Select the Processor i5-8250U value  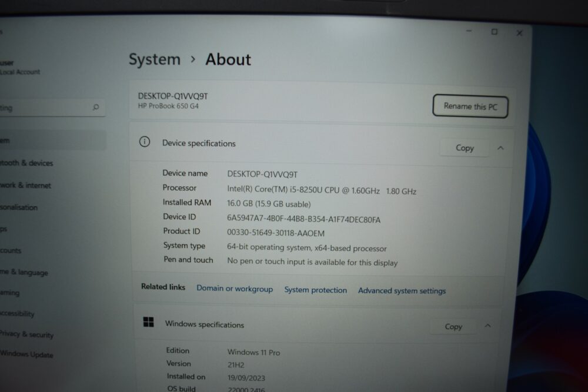point(322,190)
